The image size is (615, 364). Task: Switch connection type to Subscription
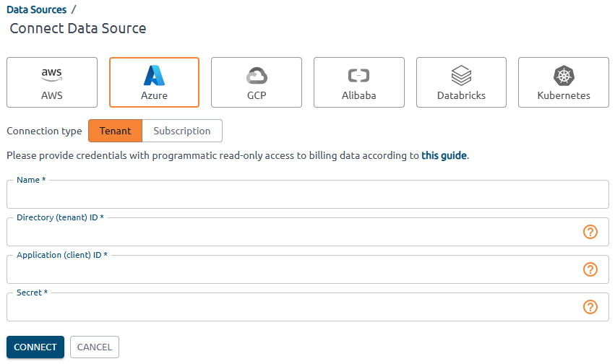tap(182, 131)
